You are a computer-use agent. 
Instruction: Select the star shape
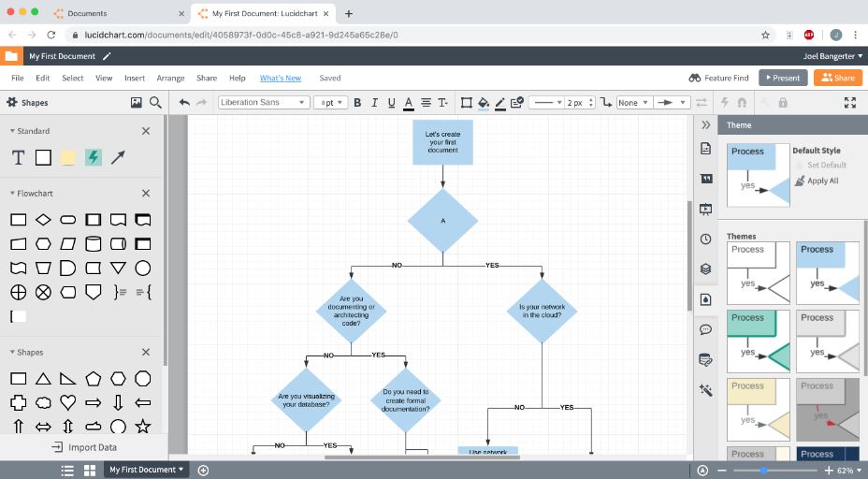point(143,427)
